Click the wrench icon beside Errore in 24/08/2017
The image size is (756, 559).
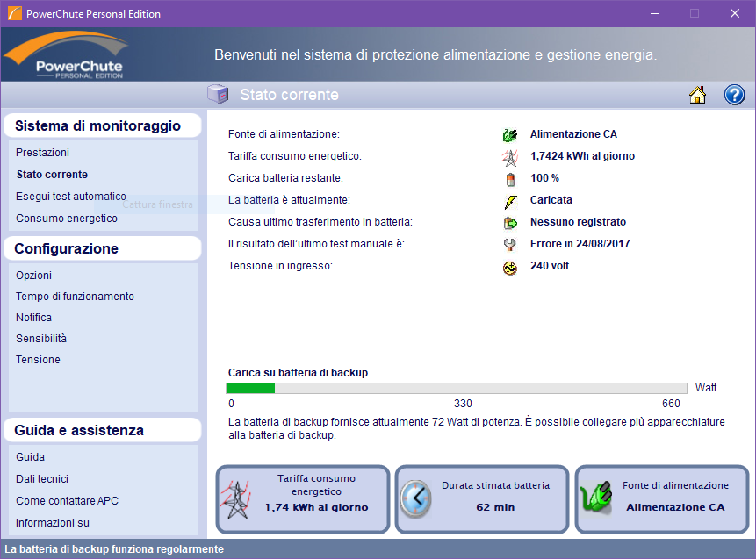click(509, 246)
